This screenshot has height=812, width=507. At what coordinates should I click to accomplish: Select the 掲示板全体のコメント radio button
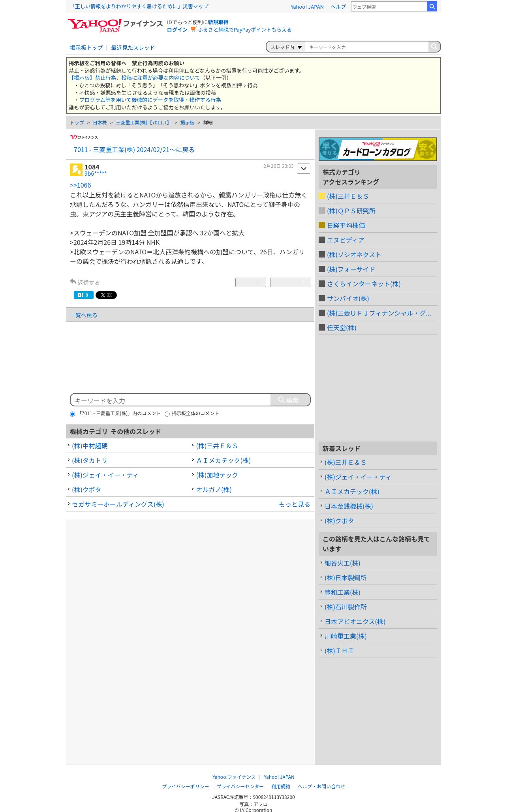(x=167, y=414)
